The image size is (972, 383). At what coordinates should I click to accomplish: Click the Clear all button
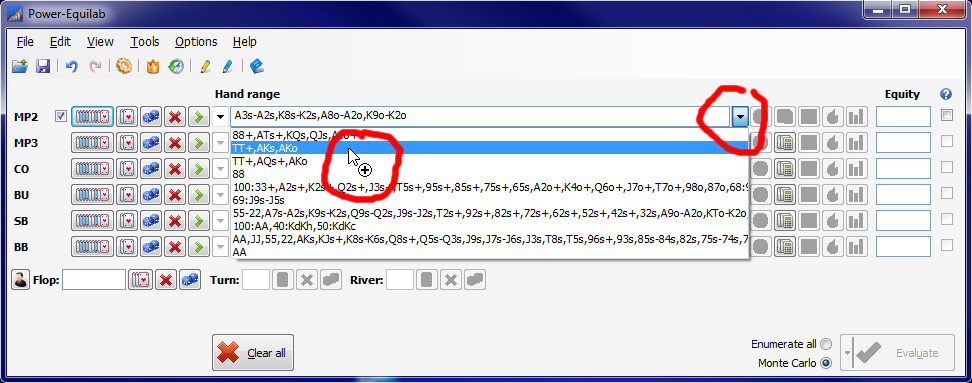(x=253, y=353)
